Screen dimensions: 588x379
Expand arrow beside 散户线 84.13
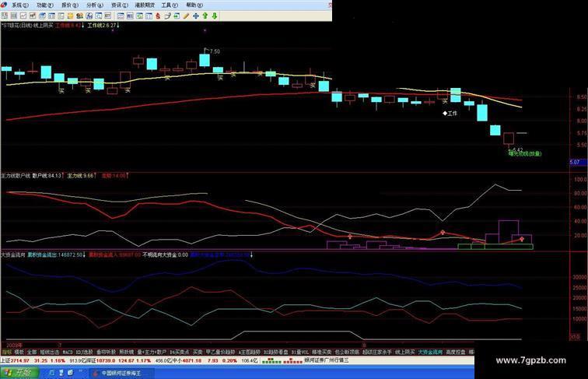[x=63, y=176]
